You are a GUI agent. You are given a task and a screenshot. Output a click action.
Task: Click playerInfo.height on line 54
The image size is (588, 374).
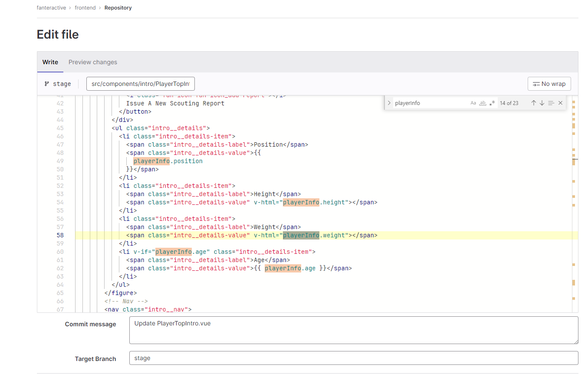(x=314, y=202)
